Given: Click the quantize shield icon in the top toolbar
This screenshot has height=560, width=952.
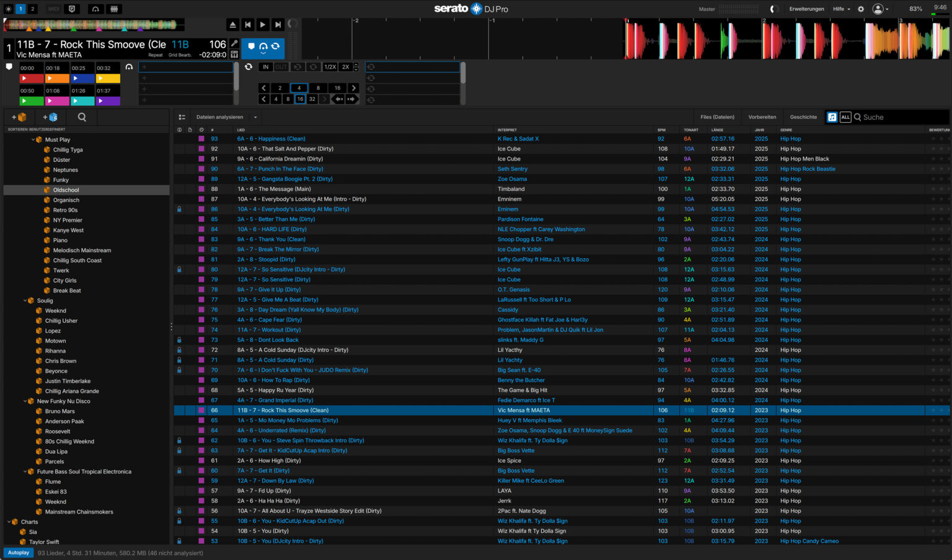Looking at the screenshot, I should (x=71, y=9).
